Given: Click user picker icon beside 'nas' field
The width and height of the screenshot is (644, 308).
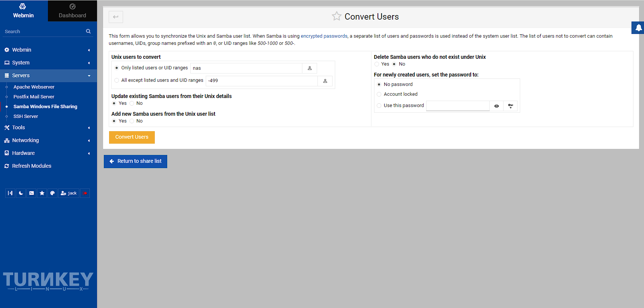Looking at the screenshot, I should [x=310, y=68].
